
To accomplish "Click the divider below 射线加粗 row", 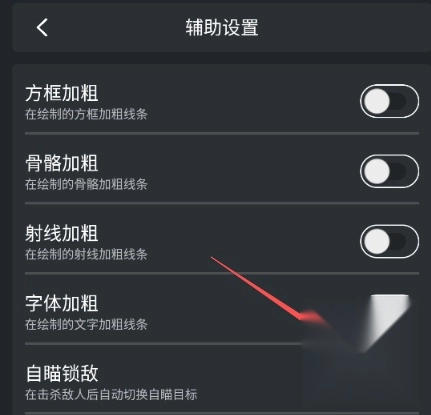I will tap(222, 273).
